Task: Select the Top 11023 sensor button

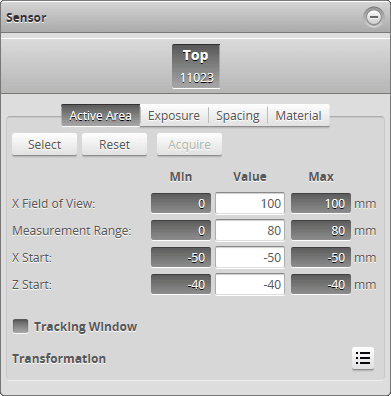Action: 196,66
